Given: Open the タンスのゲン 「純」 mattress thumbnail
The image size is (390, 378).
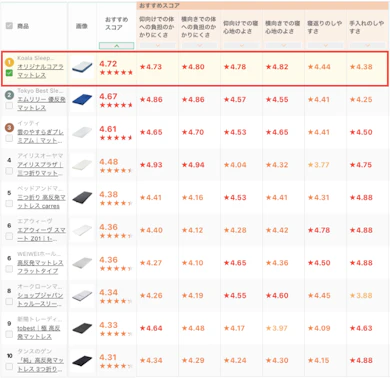Looking at the screenshot, I should click(x=82, y=362).
